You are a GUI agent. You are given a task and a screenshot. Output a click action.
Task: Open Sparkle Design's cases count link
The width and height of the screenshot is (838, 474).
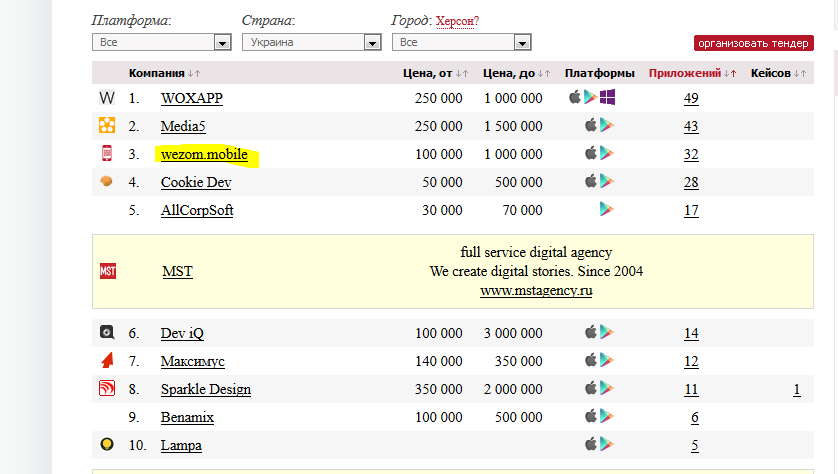click(796, 389)
